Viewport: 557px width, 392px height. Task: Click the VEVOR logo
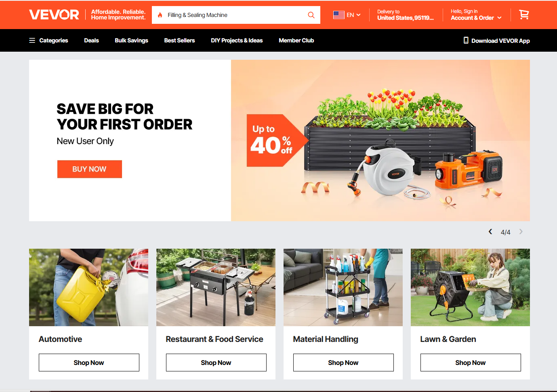[54, 15]
